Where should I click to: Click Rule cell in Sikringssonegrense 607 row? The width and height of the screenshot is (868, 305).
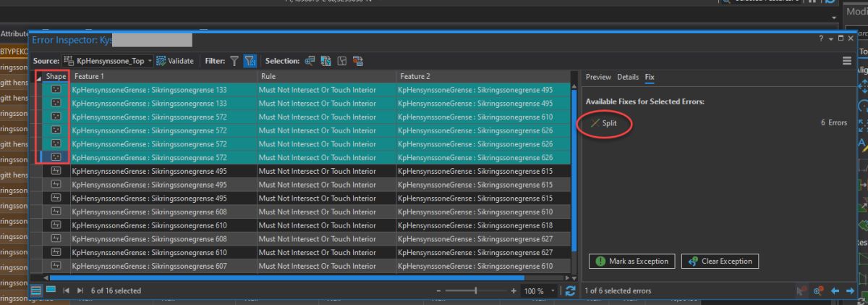pyautogui.click(x=326, y=266)
